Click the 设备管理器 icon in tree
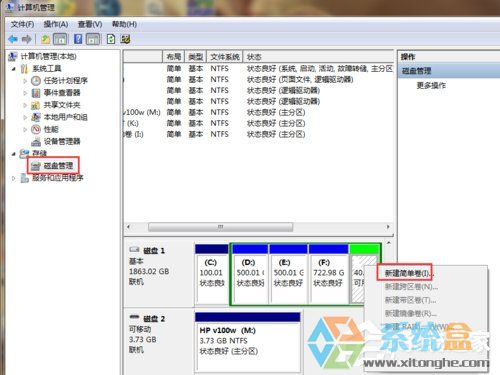 (x=36, y=142)
